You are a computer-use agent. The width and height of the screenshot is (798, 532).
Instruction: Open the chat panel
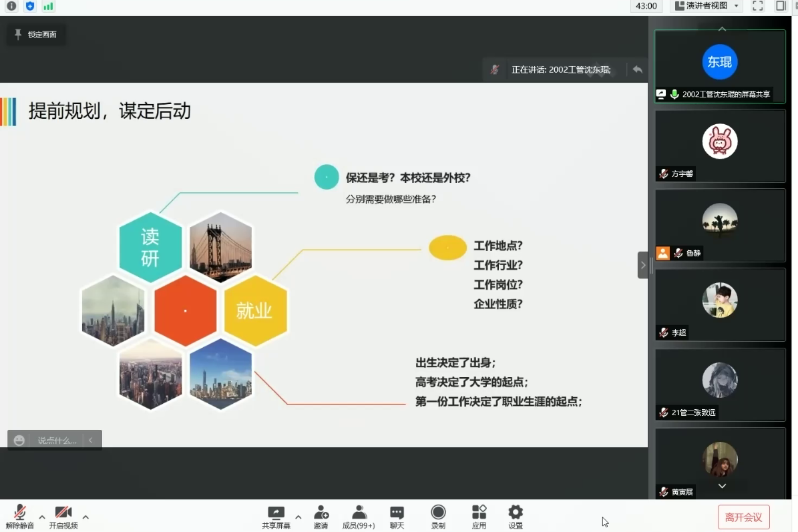pos(397,513)
